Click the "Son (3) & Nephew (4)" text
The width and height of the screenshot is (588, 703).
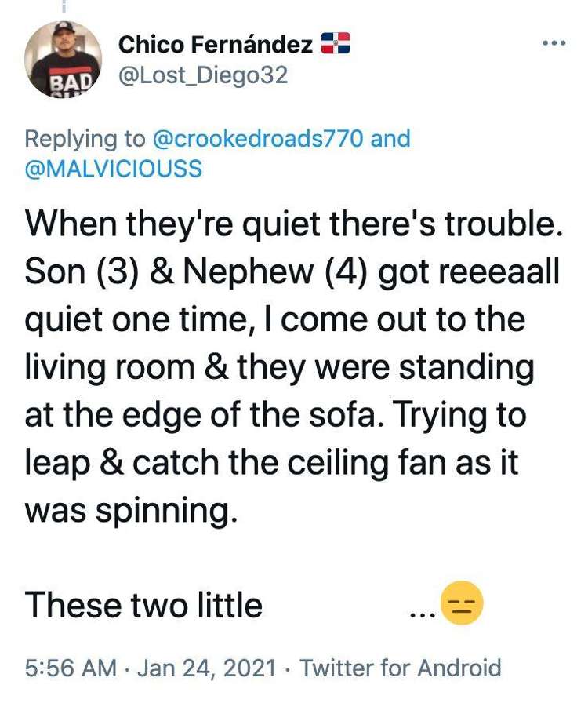(x=198, y=271)
